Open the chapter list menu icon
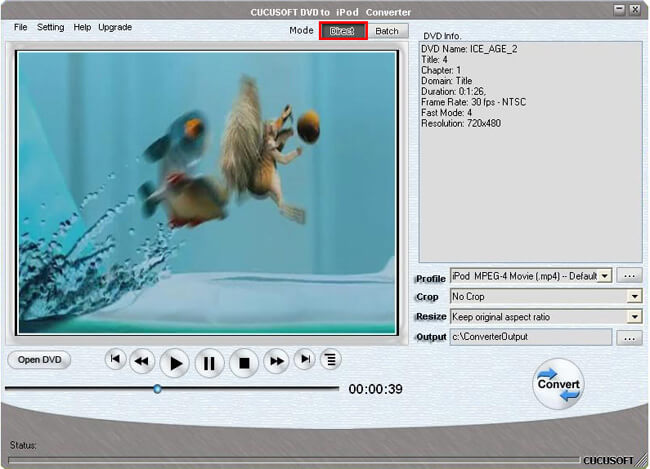 (x=328, y=360)
